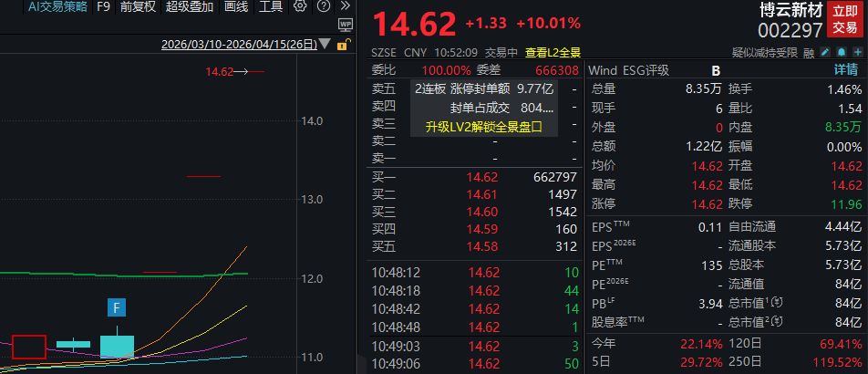The width and height of the screenshot is (868, 374).
Task: Select the 买四 price 14.59
Action: (x=482, y=228)
